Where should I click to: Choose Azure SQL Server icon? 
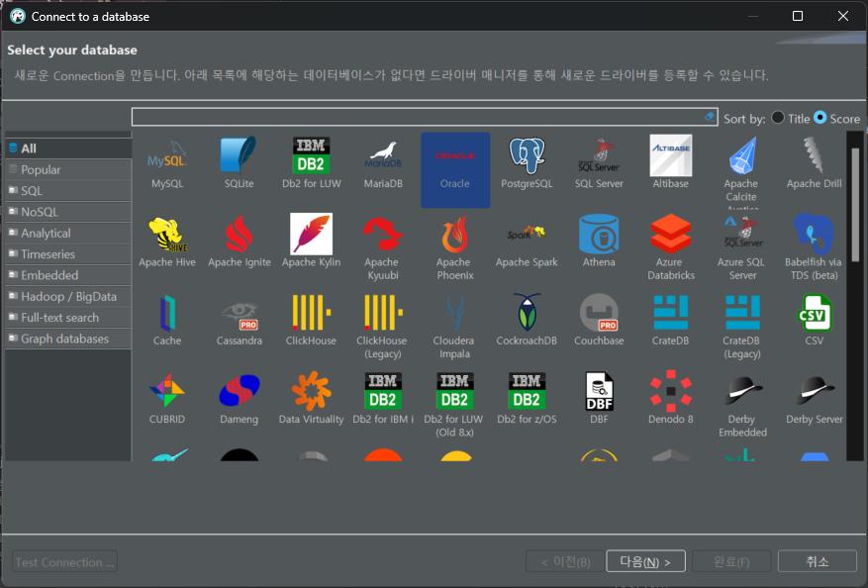[743, 247]
